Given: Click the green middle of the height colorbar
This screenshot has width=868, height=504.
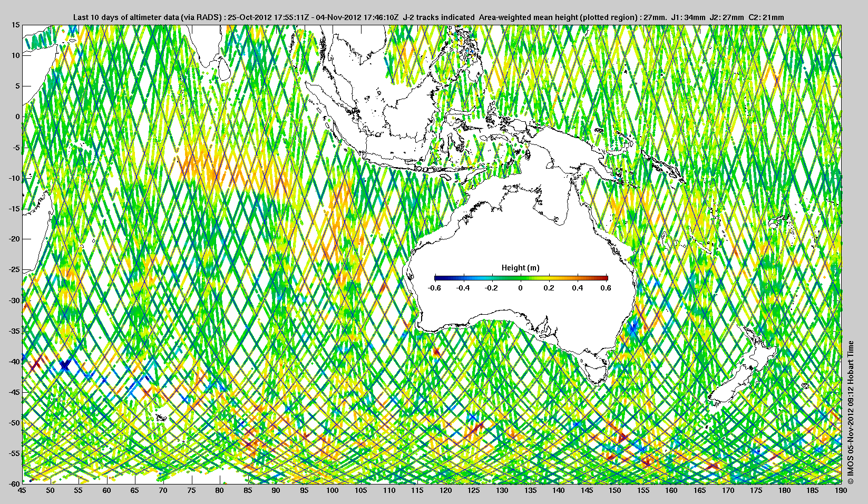Looking at the screenshot, I should [x=521, y=278].
